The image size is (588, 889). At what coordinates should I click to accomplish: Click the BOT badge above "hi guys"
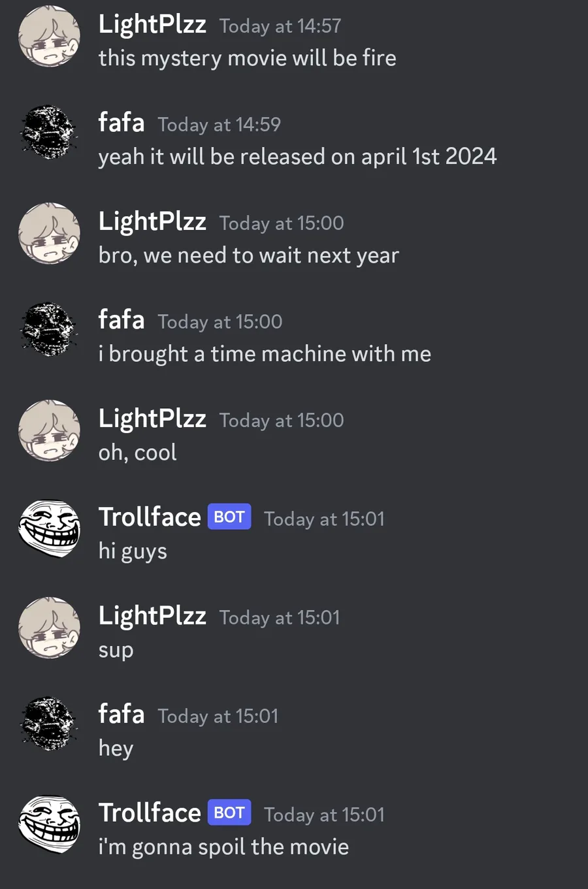coord(229,517)
